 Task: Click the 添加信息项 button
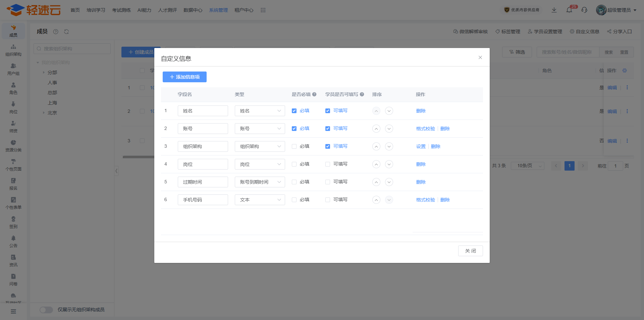tap(184, 77)
